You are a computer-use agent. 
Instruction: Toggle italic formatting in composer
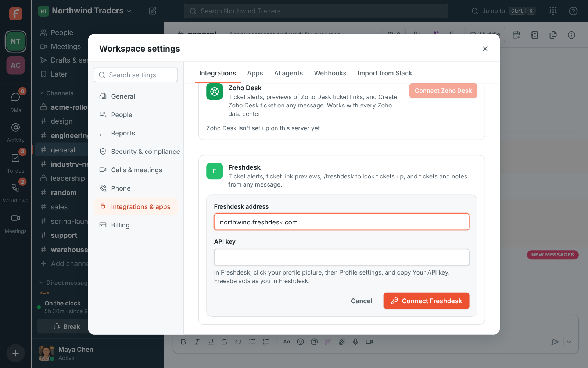[x=197, y=342]
